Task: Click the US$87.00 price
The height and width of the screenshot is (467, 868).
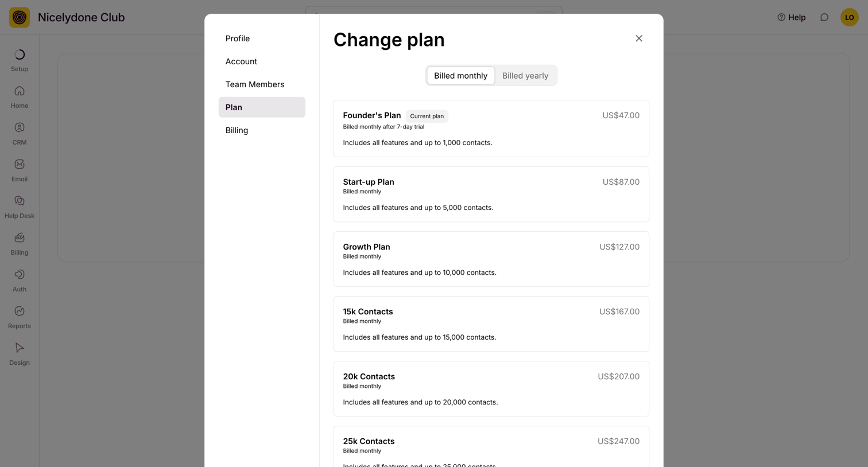Action: pos(621,182)
